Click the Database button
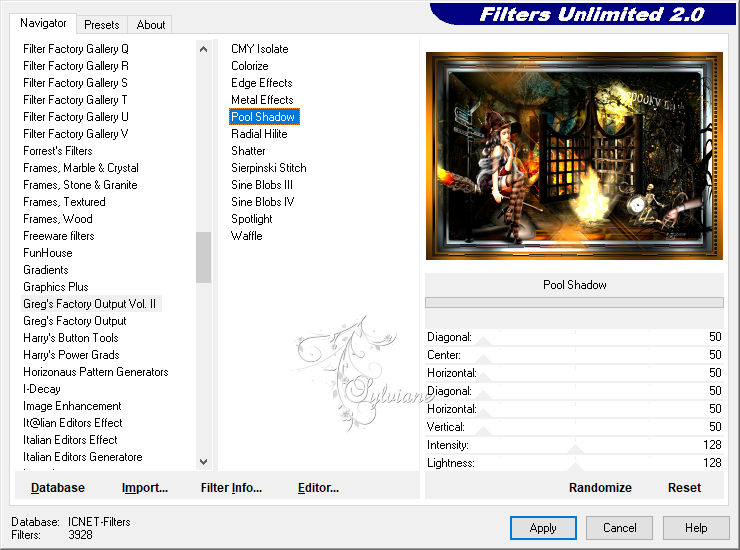This screenshot has width=740, height=550. pyautogui.click(x=58, y=488)
